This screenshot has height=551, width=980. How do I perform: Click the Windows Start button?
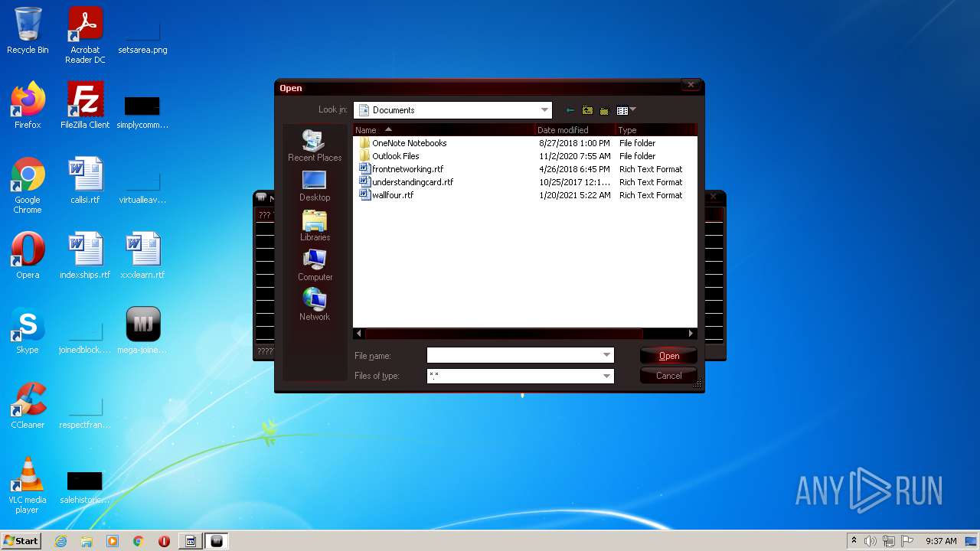point(21,540)
